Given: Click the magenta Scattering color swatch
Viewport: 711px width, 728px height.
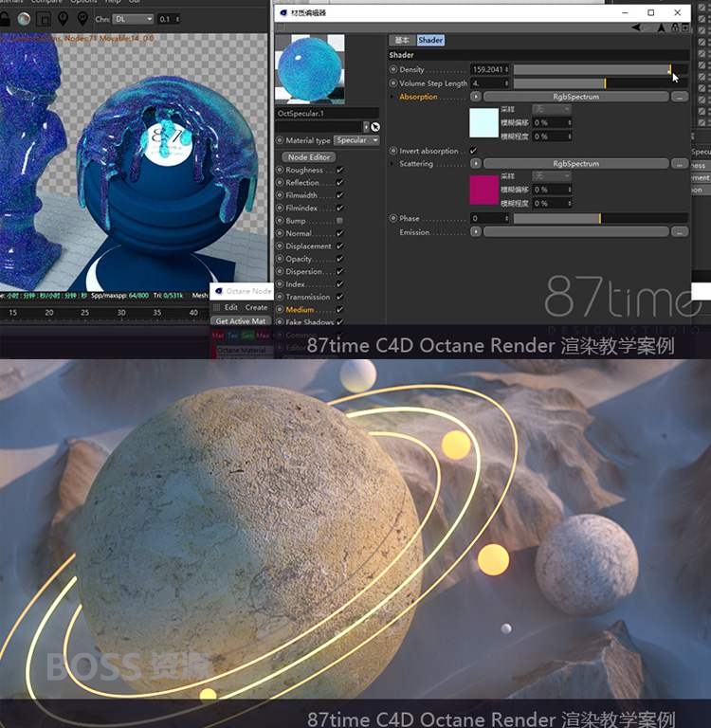Looking at the screenshot, I should (x=483, y=190).
